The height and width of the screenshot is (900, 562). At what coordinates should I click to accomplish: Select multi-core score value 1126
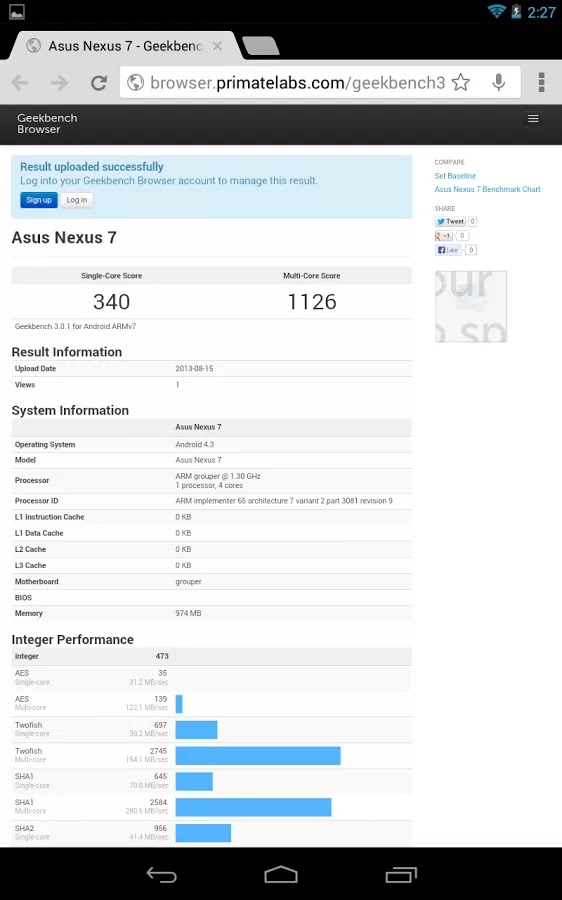[x=312, y=302]
